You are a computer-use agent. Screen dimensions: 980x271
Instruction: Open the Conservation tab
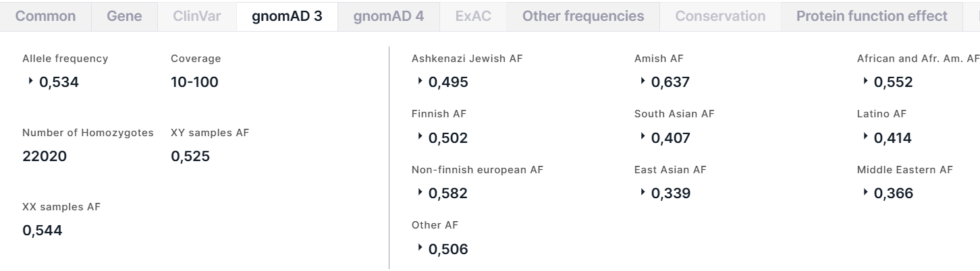(720, 16)
